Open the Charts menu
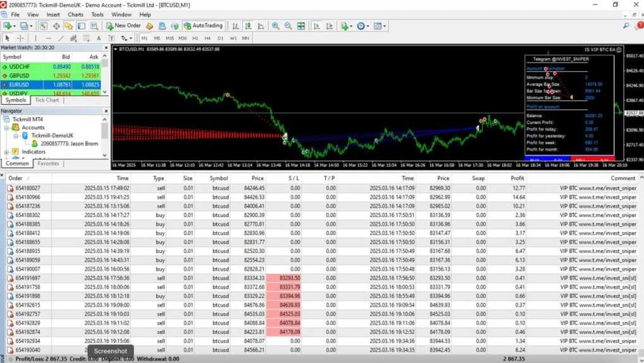Image resolution: width=644 pixels, height=363 pixels. click(x=75, y=15)
